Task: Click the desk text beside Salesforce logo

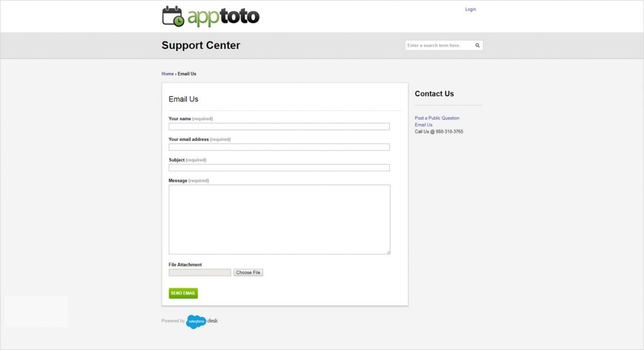Action: pyautogui.click(x=213, y=321)
